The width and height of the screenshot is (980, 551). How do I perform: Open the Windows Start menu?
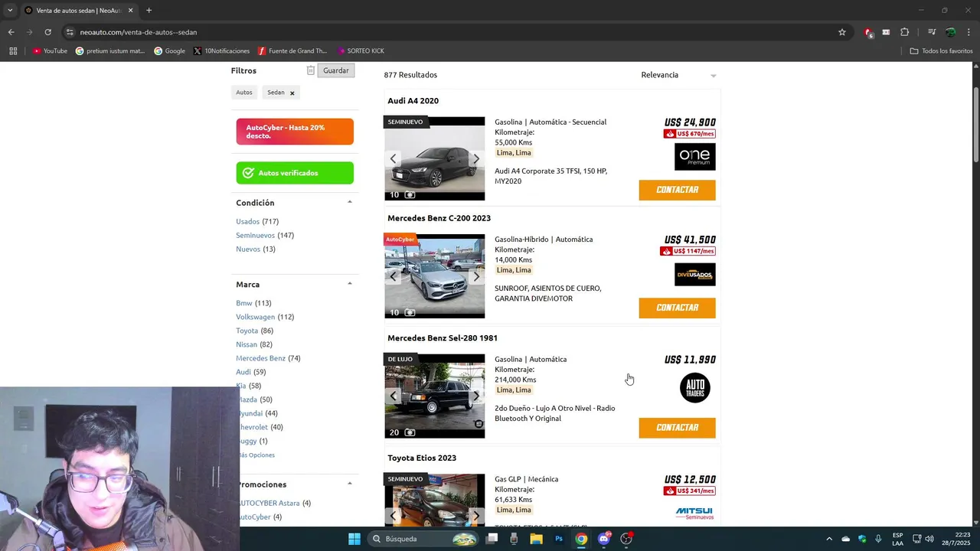tap(354, 539)
